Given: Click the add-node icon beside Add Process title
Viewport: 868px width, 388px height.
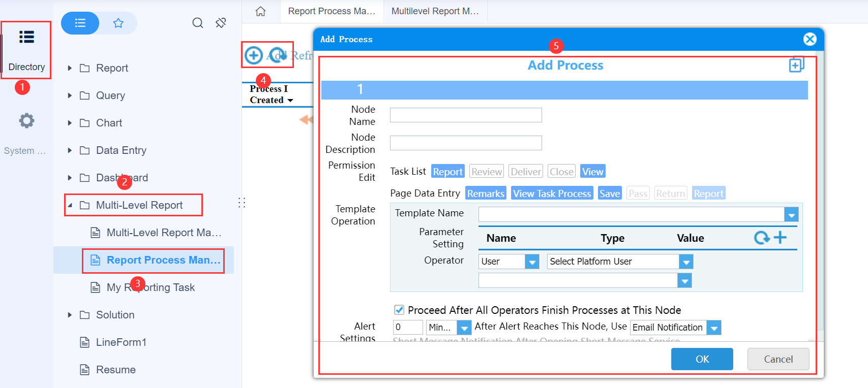Looking at the screenshot, I should 796,64.
